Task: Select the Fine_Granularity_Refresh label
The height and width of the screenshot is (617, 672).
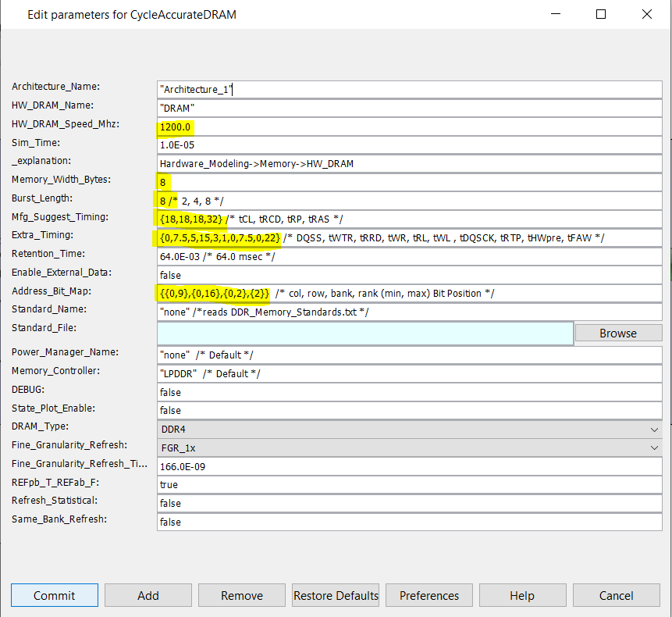Action: coord(69,445)
